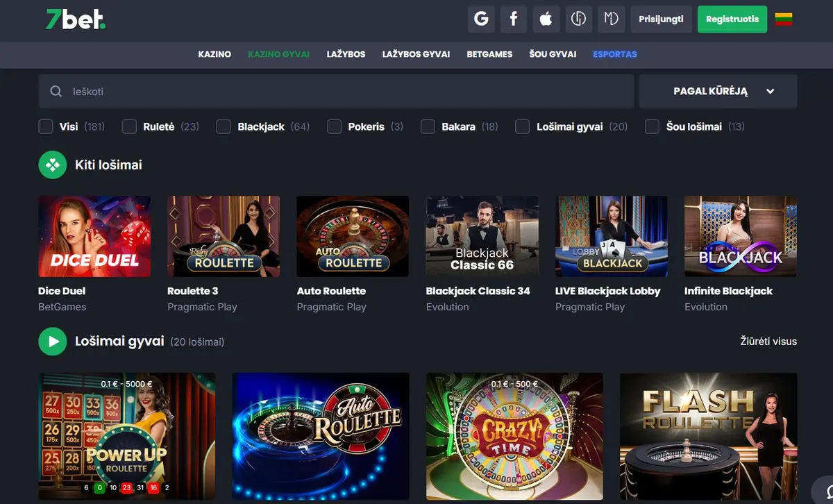
Task: Open the Dice Duel game thumbnail
Action: (94, 237)
